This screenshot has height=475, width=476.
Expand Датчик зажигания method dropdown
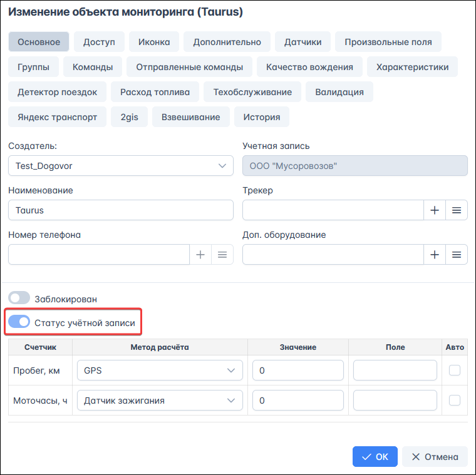(x=160, y=400)
